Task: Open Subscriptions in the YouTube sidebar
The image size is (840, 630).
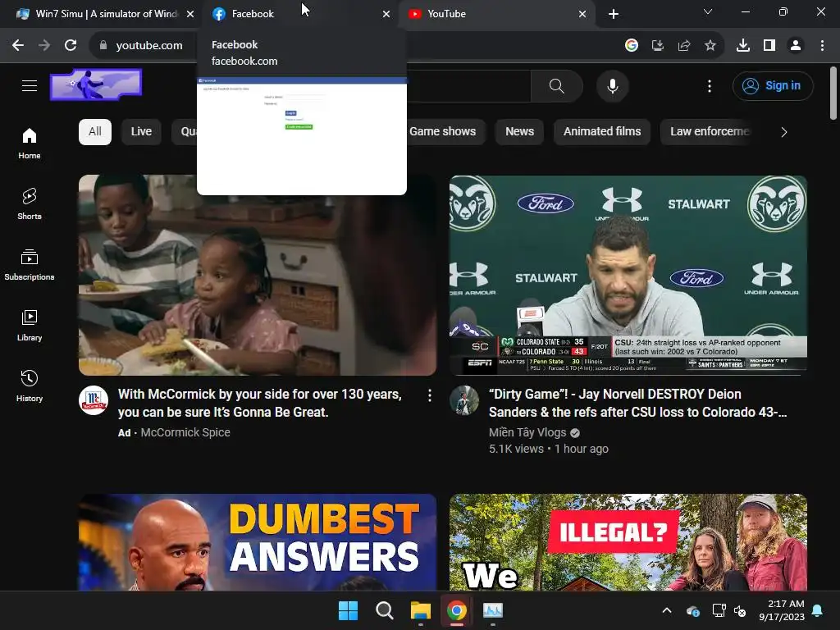Action: point(30,265)
